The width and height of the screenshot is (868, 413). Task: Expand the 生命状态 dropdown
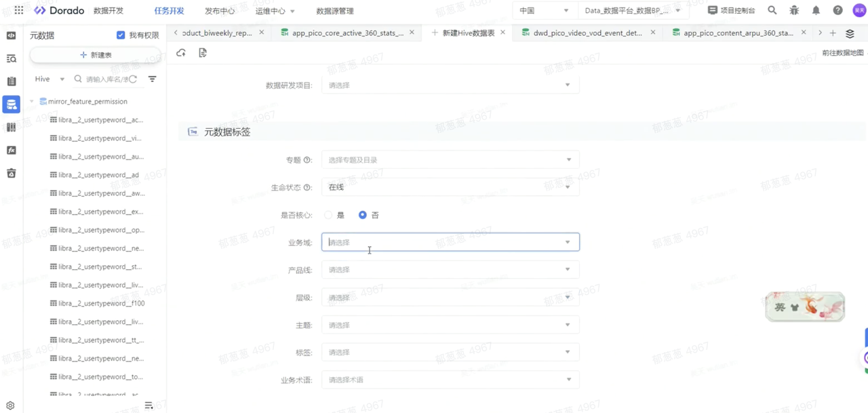coord(450,187)
